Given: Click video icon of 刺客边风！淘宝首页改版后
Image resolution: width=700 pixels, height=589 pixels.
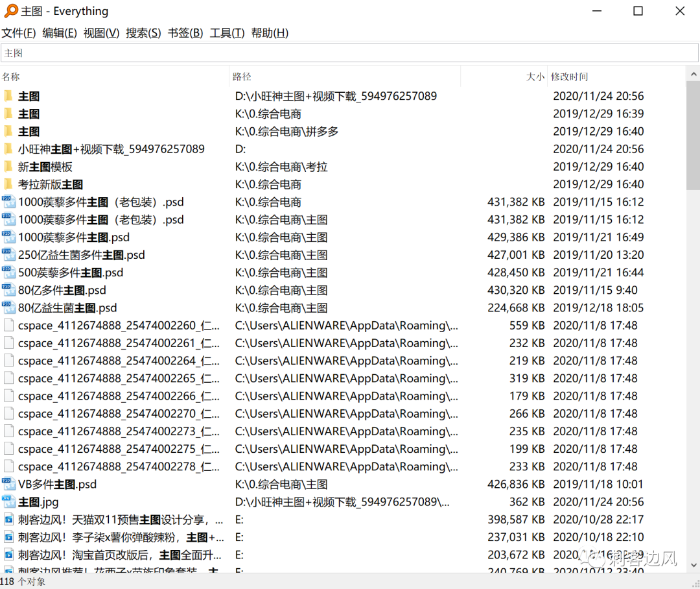Looking at the screenshot, I should [8, 555].
